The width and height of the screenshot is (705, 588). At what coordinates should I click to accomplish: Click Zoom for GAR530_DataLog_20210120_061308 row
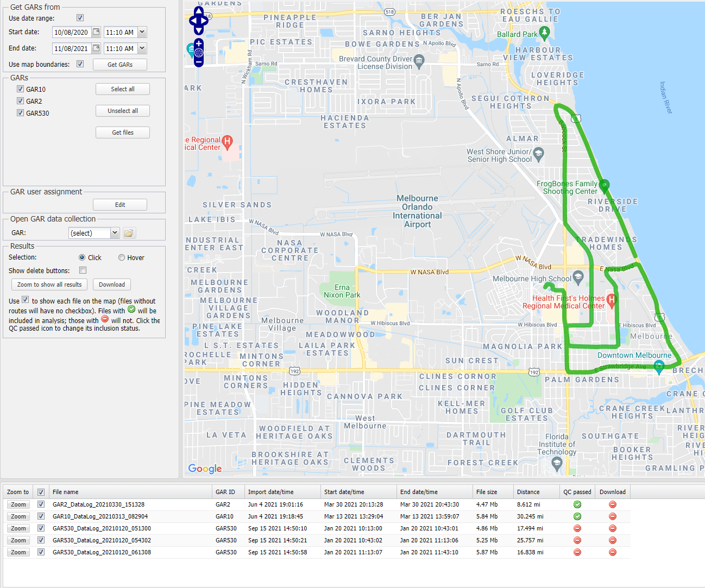18,552
